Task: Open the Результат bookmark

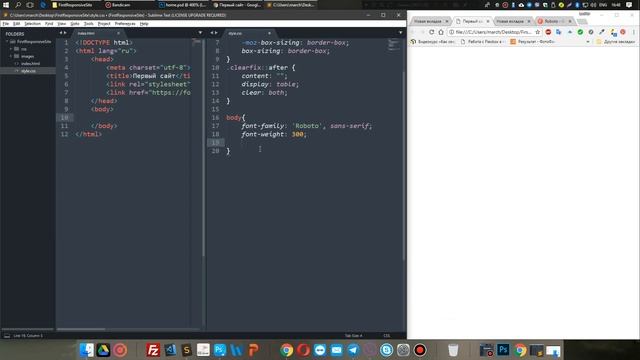Action: pos(533,42)
